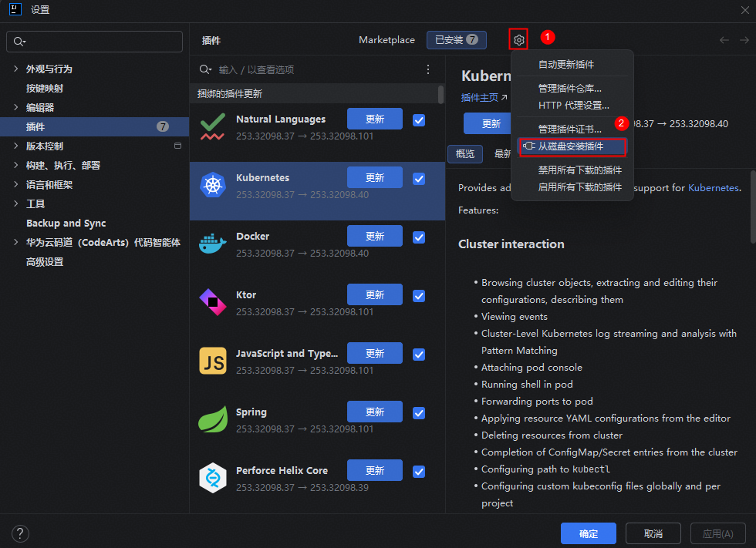Click the help question mark icon
Viewport: 756px width, 548px height.
click(x=20, y=533)
